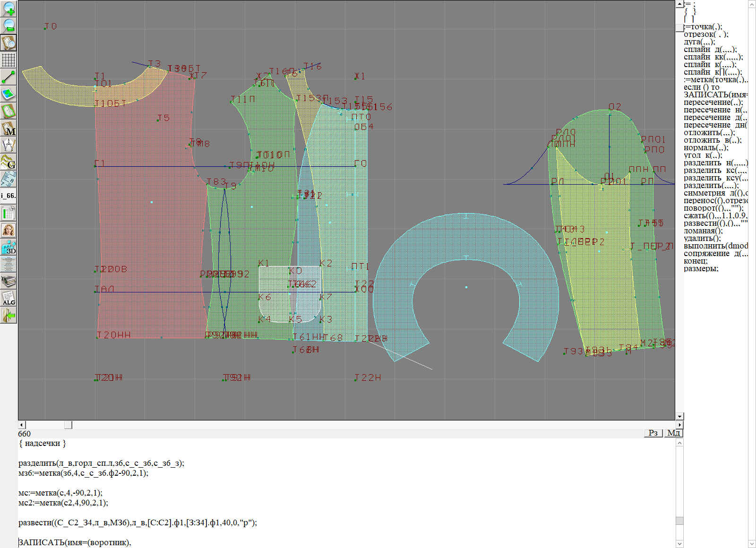This screenshot has width=756, height=548.
Task: Click the zoom in magnifier icon
Action: click(x=9, y=9)
